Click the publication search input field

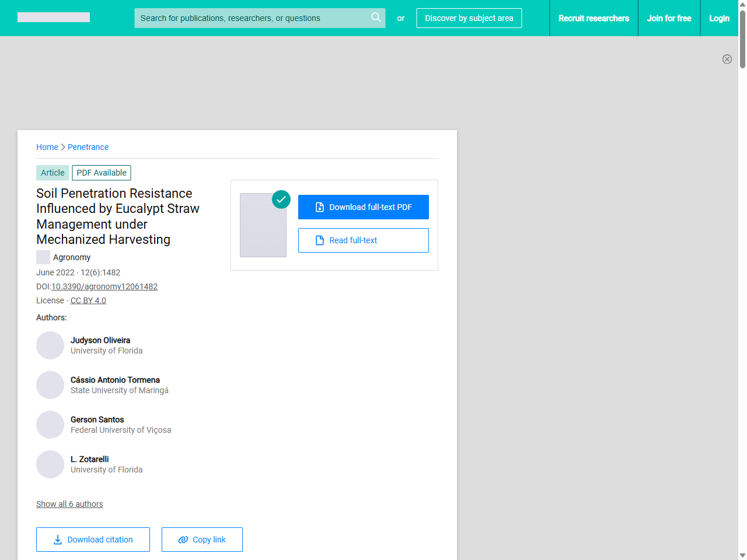[x=251, y=18]
